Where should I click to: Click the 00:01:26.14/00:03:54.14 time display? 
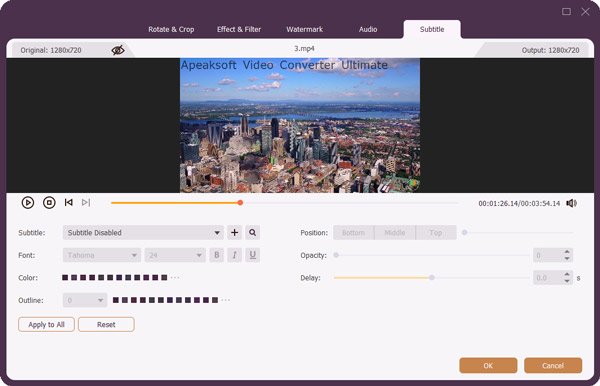click(x=519, y=203)
